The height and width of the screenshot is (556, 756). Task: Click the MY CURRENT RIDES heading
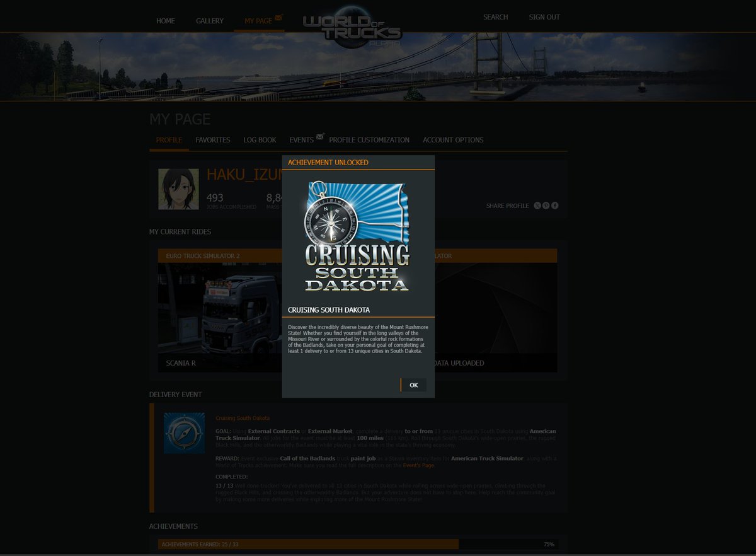180,232
